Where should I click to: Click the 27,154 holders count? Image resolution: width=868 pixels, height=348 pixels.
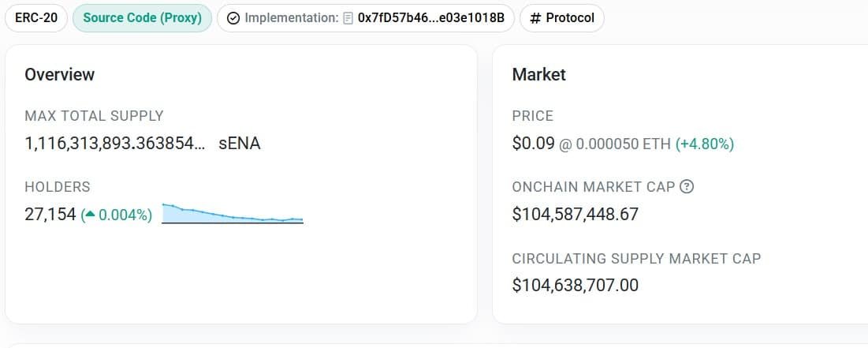coord(50,215)
